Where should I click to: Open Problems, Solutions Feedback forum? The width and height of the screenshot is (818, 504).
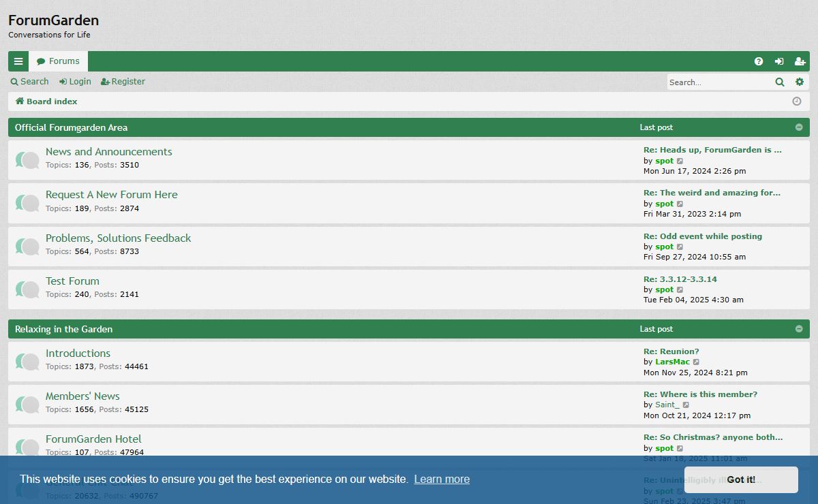click(118, 238)
